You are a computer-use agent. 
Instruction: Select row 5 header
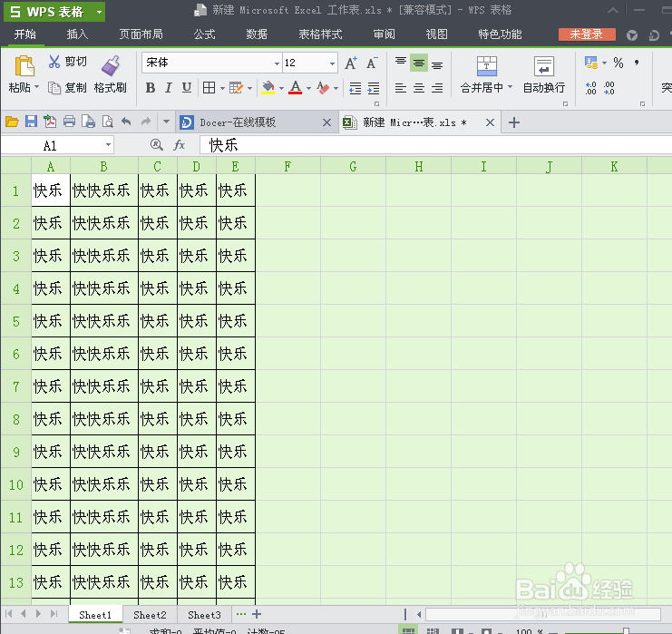click(x=15, y=321)
